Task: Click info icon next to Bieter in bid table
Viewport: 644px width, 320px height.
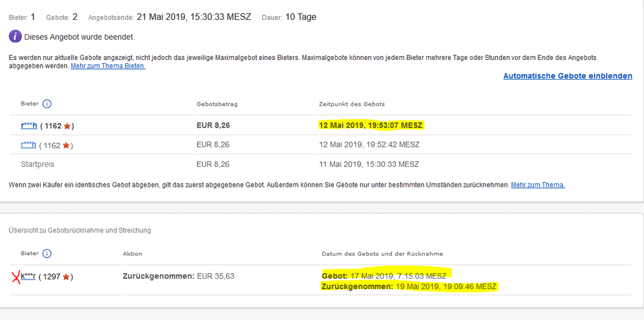Action: 47,104
